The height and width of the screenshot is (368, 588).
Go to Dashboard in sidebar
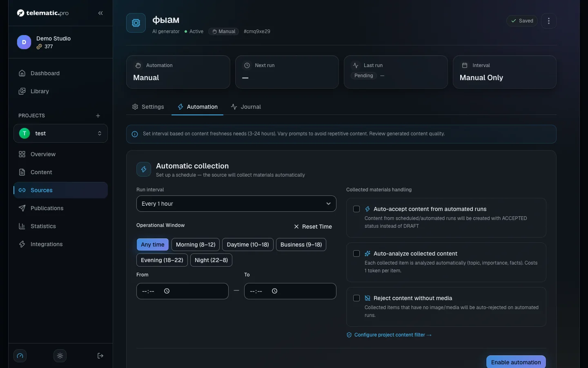[60, 73]
